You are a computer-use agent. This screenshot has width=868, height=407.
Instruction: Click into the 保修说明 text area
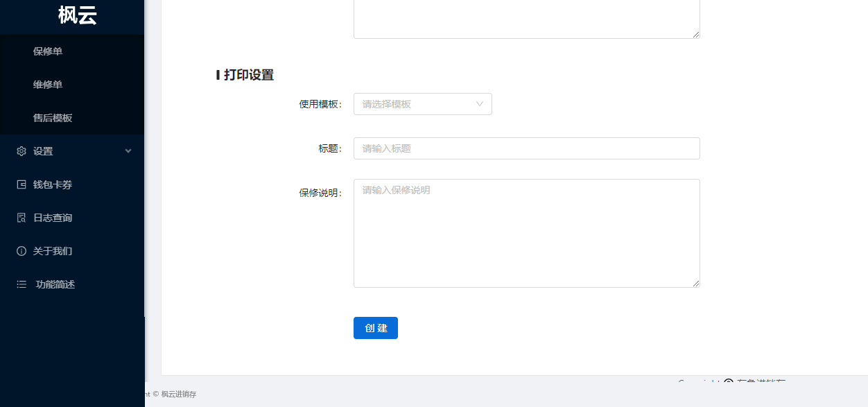(x=527, y=233)
